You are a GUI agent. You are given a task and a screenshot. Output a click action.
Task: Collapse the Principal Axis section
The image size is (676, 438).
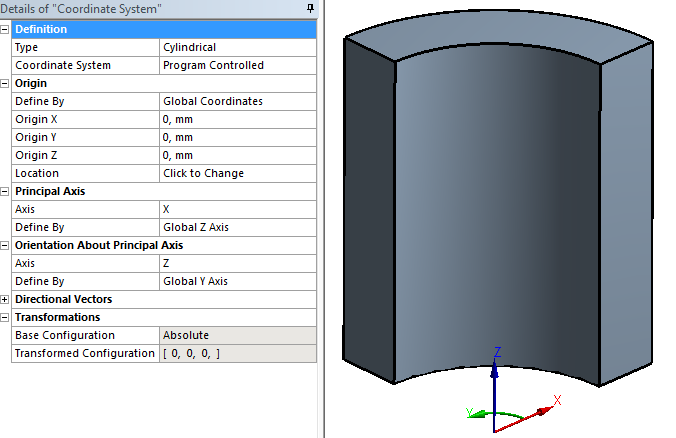click(x=5, y=191)
